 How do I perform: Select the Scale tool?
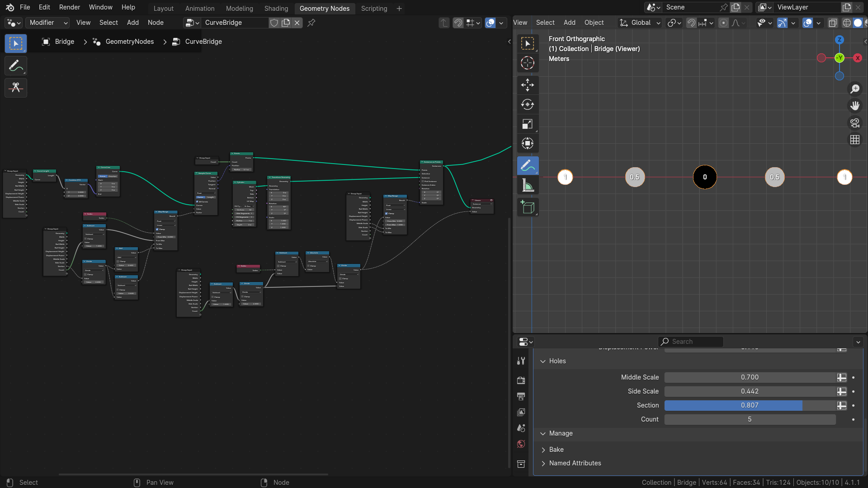click(528, 124)
